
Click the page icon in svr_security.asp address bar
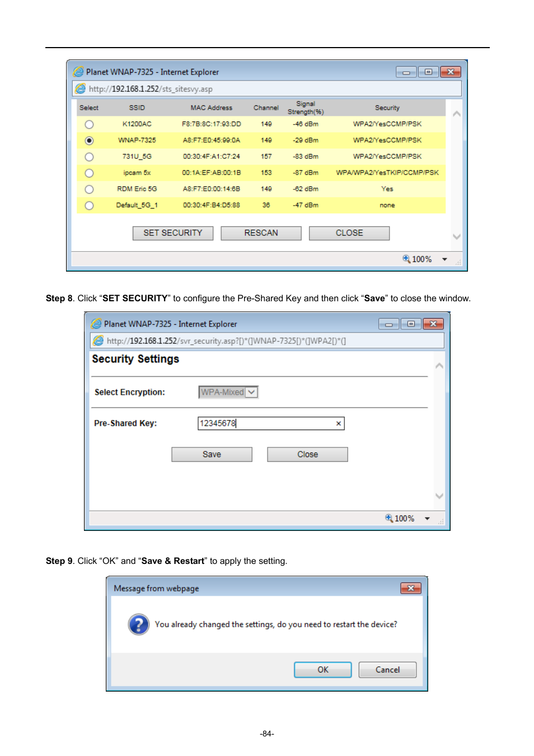point(99,340)
